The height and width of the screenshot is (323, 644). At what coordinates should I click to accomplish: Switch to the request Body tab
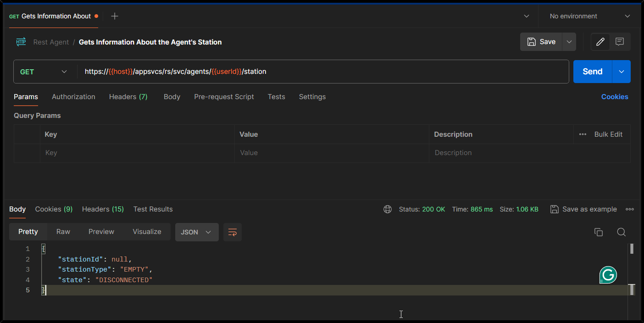(x=172, y=97)
